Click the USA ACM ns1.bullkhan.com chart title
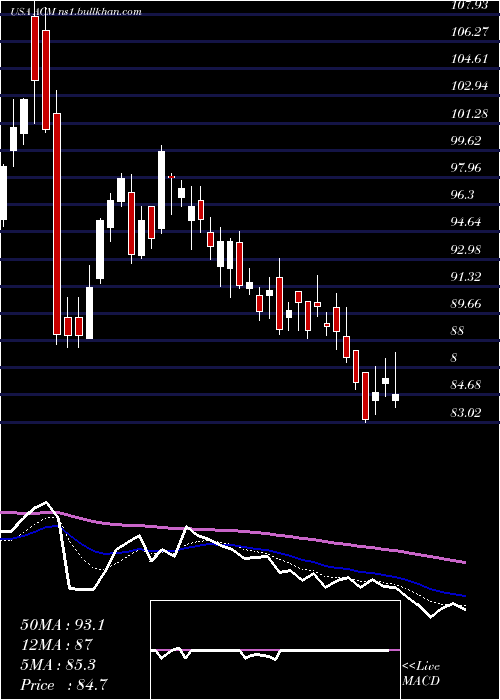The width and height of the screenshot is (500, 700). [77, 12]
